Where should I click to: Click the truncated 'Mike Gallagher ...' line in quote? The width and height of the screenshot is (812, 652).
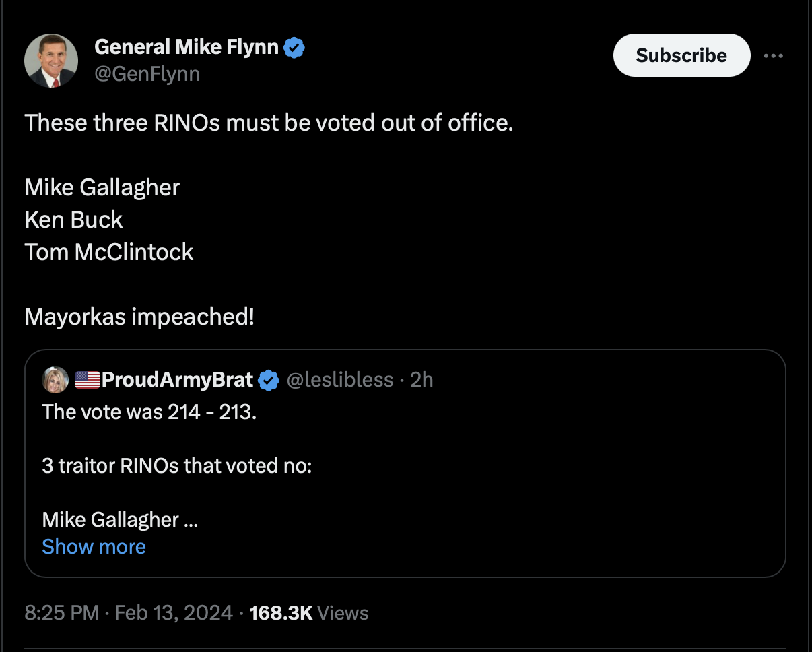[x=120, y=519]
